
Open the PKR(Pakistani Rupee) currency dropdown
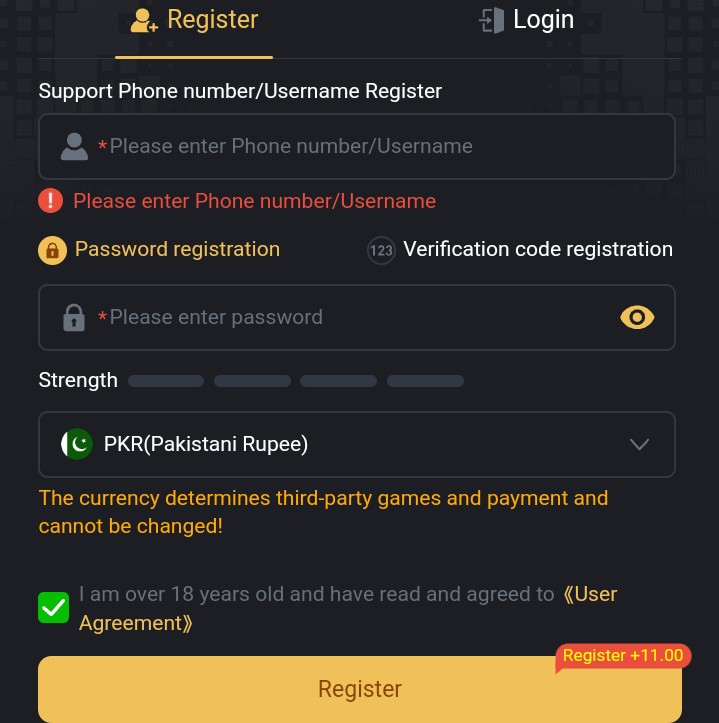(x=357, y=444)
